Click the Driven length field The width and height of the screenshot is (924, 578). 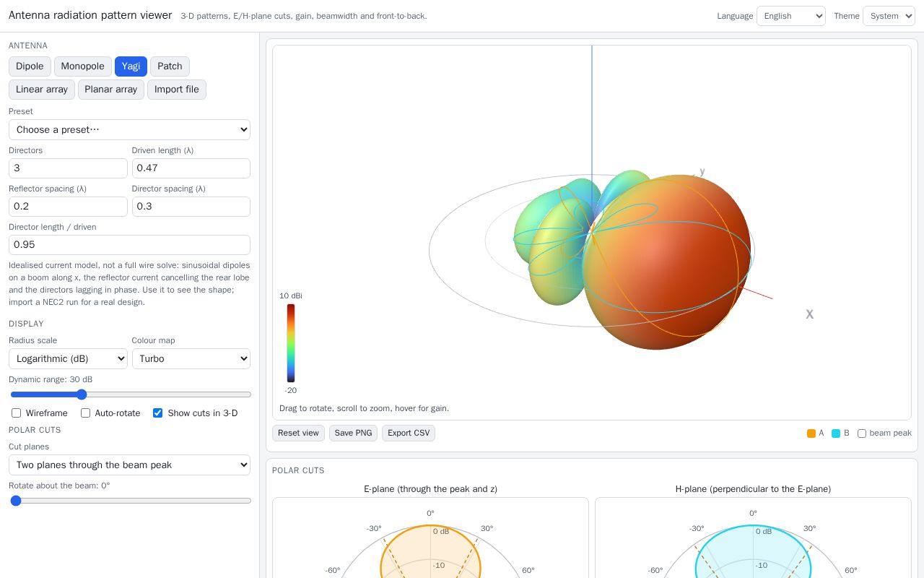click(191, 168)
